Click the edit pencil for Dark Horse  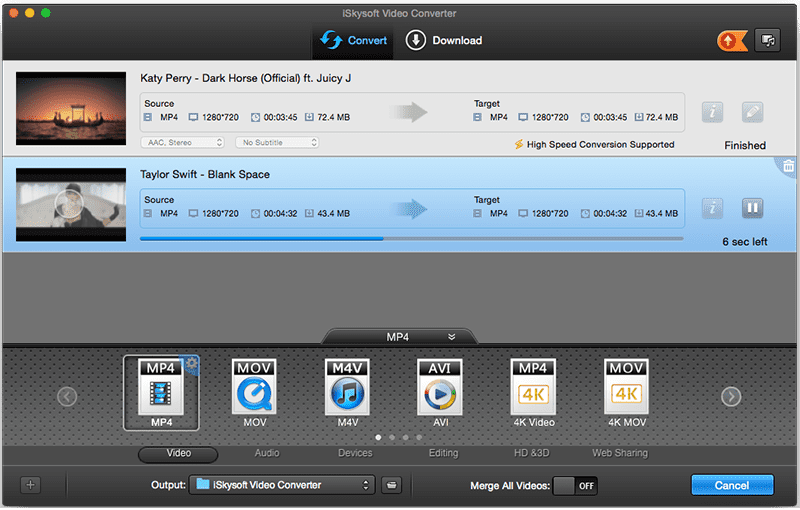click(752, 112)
